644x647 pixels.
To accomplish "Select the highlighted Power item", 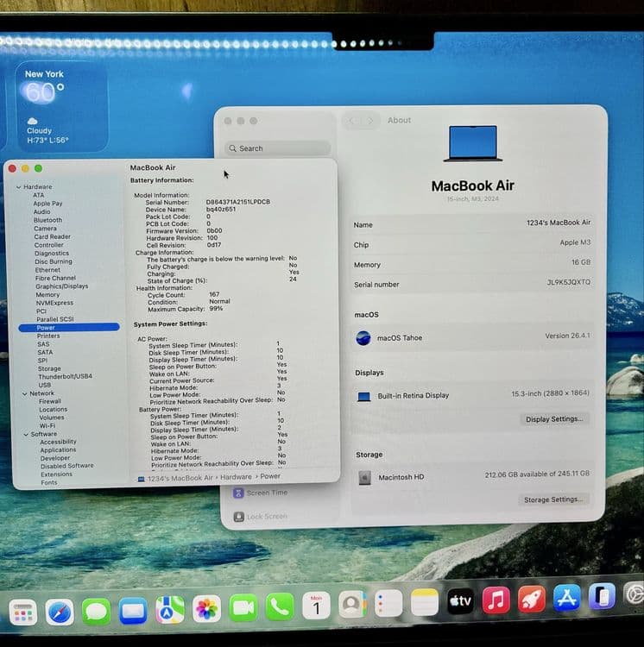I will click(x=69, y=328).
